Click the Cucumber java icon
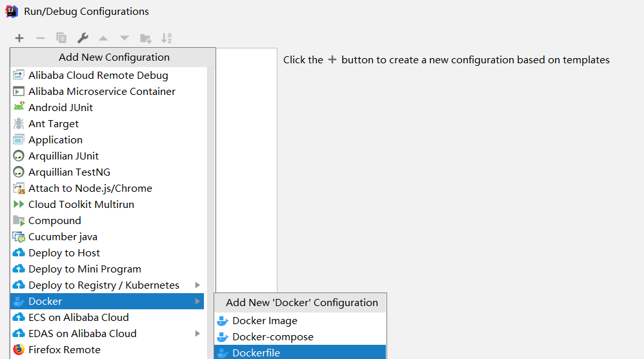This screenshot has width=644, height=359. pyautogui.click(x=19, y=237)
